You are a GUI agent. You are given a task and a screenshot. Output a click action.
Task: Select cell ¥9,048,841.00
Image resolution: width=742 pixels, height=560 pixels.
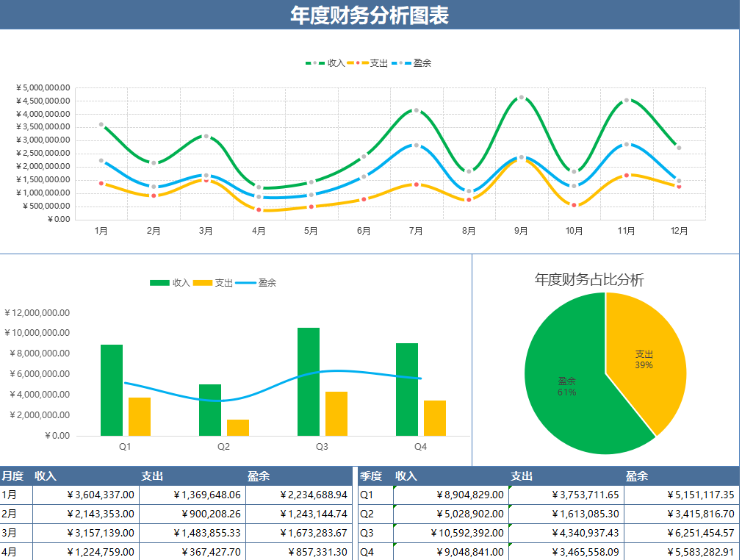point(451,552)
